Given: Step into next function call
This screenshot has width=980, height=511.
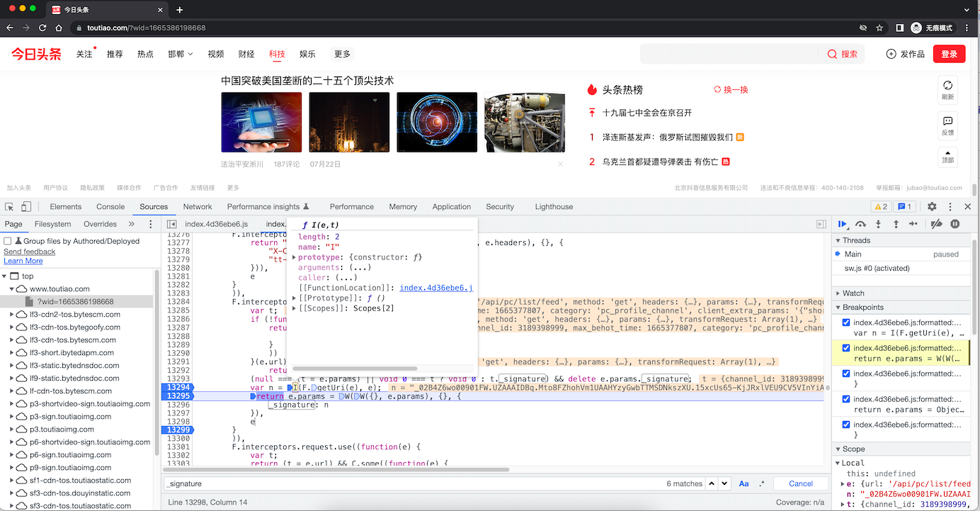Looking at the screenshot, I should (878, 224).
